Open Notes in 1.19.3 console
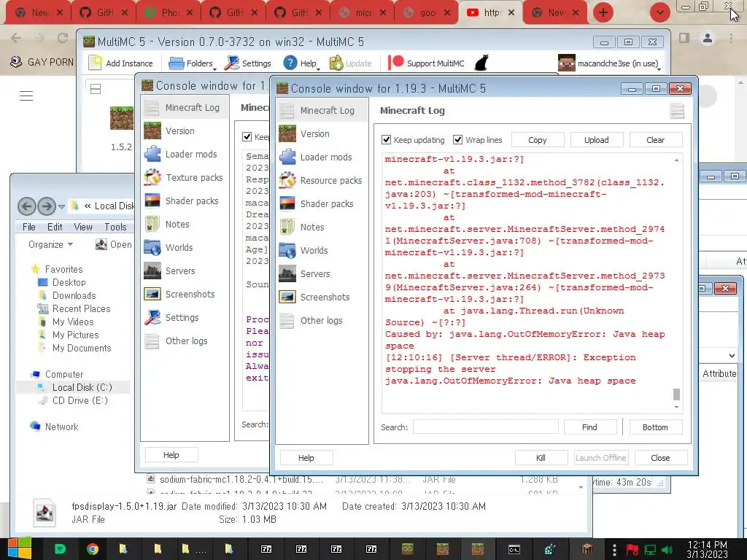The image size is (747, 560). 322,227
